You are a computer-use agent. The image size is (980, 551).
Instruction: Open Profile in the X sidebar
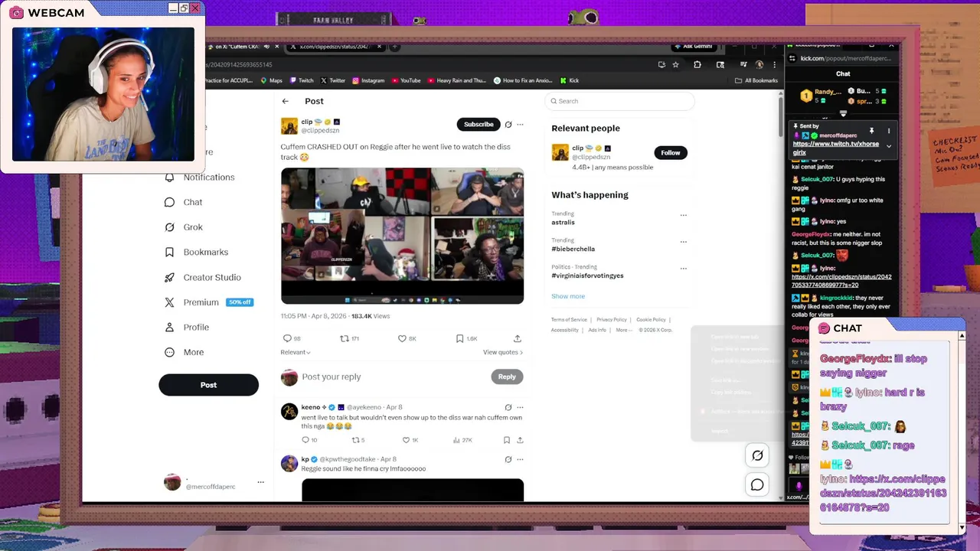tap(187, 327)
